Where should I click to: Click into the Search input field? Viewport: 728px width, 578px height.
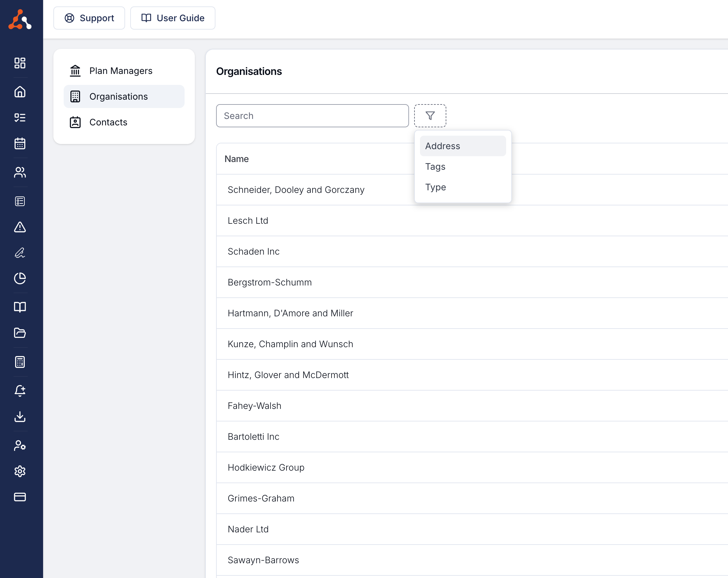[312, 116]
